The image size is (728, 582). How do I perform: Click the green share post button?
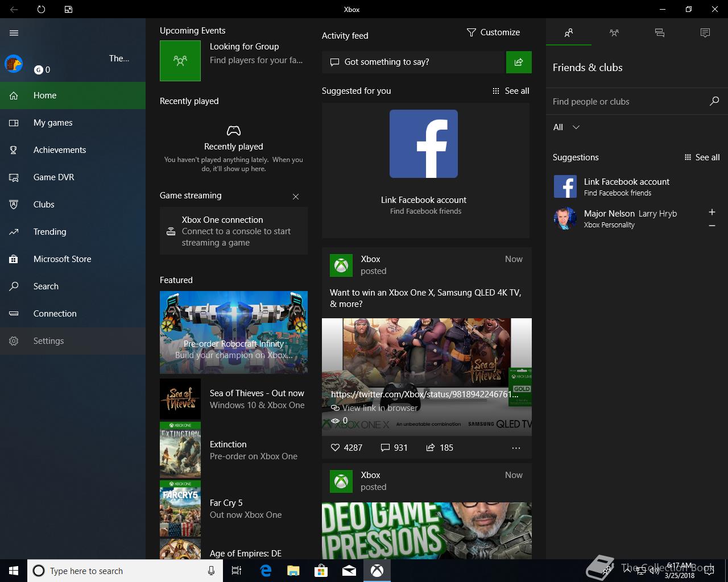(519, 62)
